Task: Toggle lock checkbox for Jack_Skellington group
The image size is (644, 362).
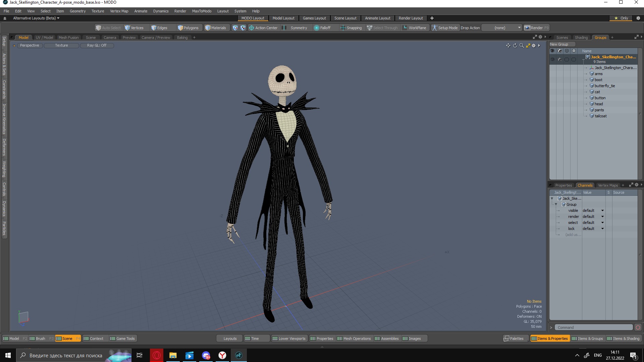Action: click(574, 59)
